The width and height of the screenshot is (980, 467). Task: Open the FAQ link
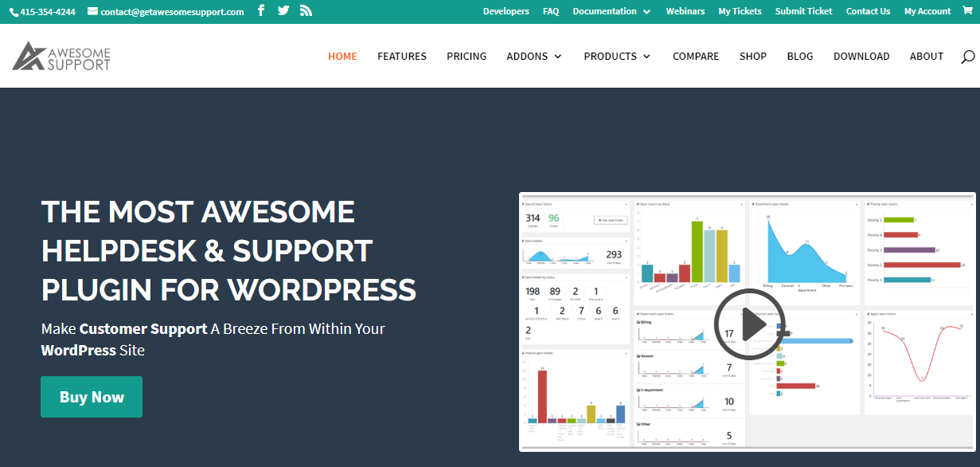click(x=551, y=11)
